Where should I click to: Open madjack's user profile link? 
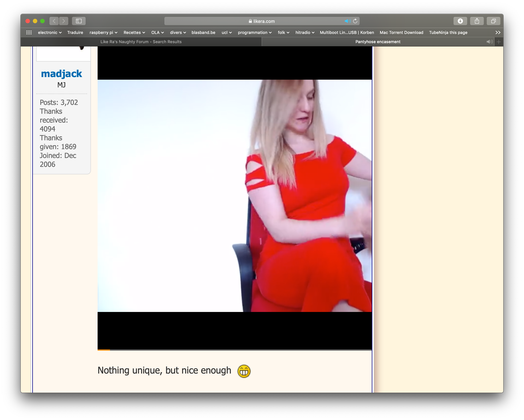pyautogui.click(x=61, y=74)
